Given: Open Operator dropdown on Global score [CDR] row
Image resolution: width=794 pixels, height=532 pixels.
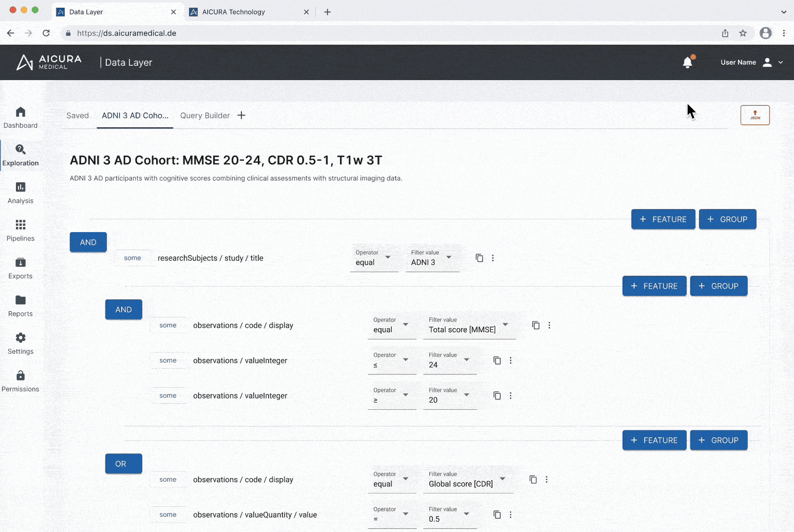Looking at the screenshot, I should point(392,480).
